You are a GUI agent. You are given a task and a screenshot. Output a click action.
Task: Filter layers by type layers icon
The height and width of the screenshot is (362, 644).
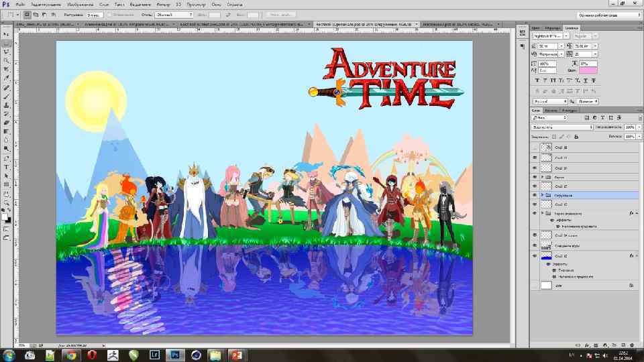click(x=602, y=118)
